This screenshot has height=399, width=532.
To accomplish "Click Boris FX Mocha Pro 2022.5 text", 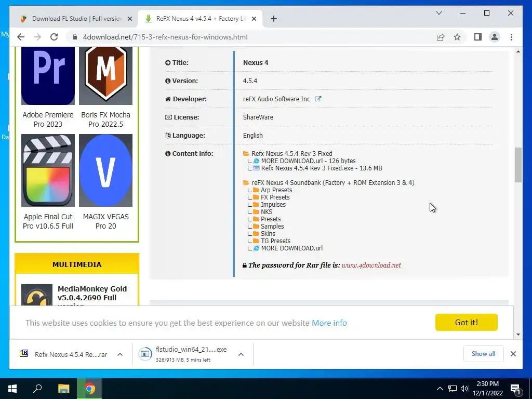I will point(105,119).
